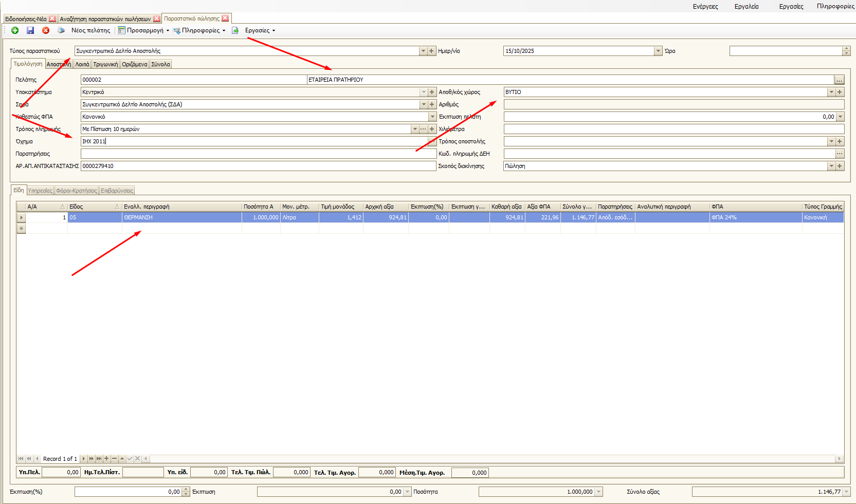Viewport: 856px width, 504px height.
Task: Open the Τύπος παραστατικού dropdown
Action: coord(423,50)
